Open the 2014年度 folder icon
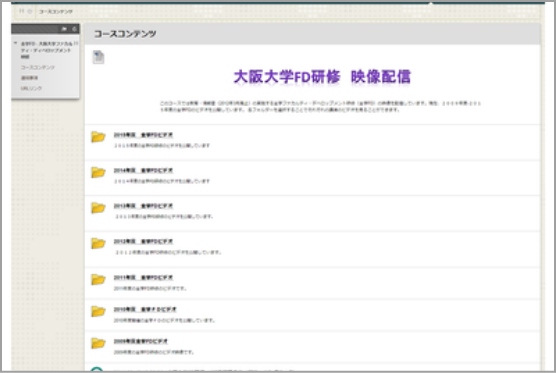The image size is (556, 373). [x=98, y=172]
